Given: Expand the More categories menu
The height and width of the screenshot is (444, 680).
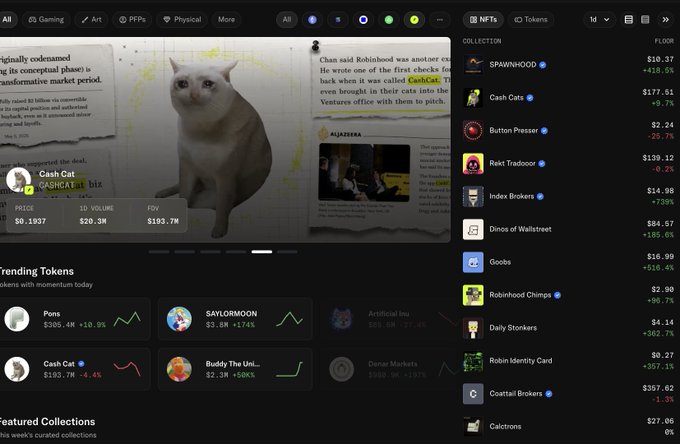Looking at the screenshot, I should tap(226, 20).
